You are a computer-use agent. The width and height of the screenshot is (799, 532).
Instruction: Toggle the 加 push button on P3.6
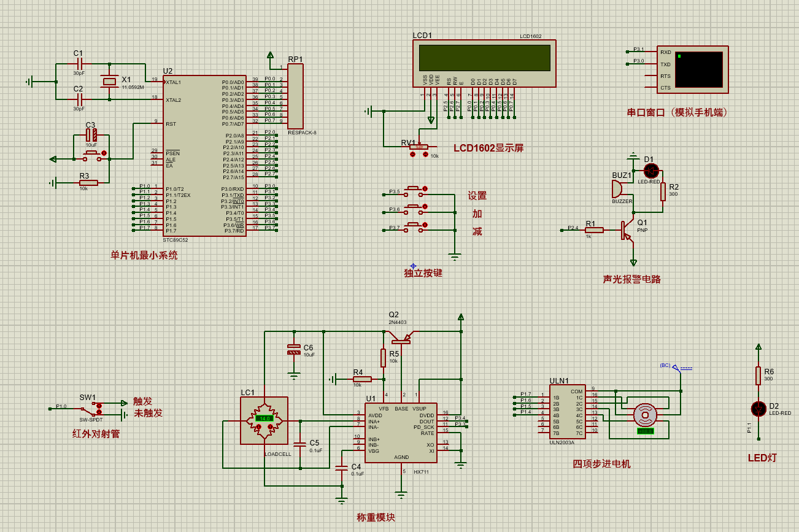414,209
